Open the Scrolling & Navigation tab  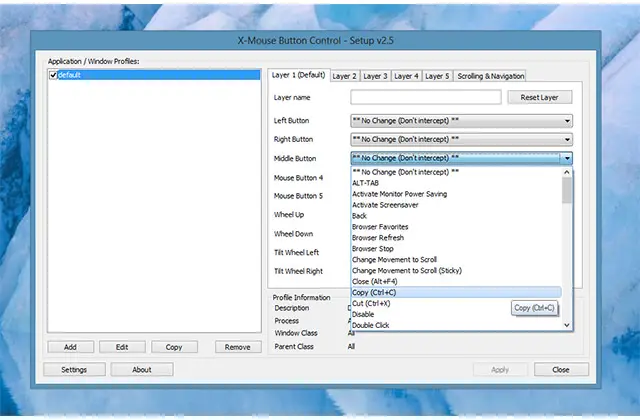(490, 76)
